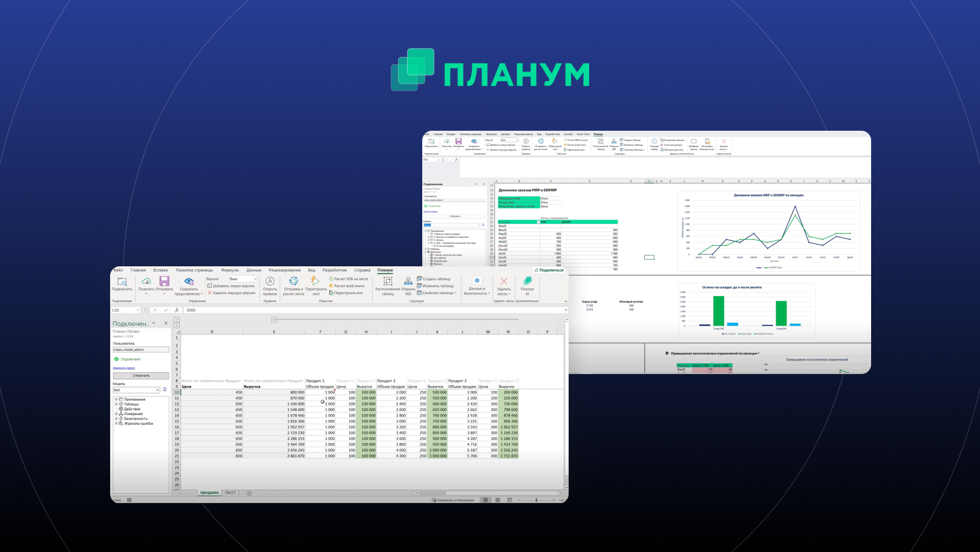Click the zoom slider in status bar

(536, 500)
